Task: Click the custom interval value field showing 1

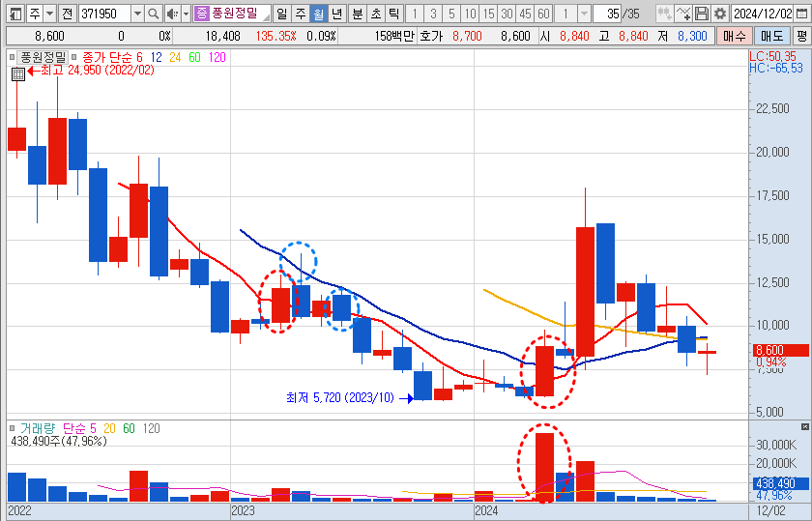Action: click(565, 14)
